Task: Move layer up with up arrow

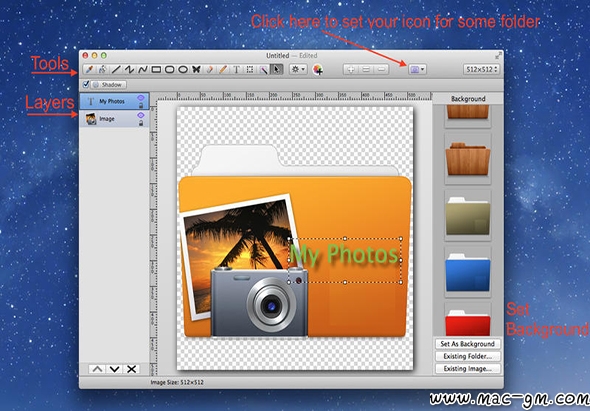Action: tap(97, 369)
